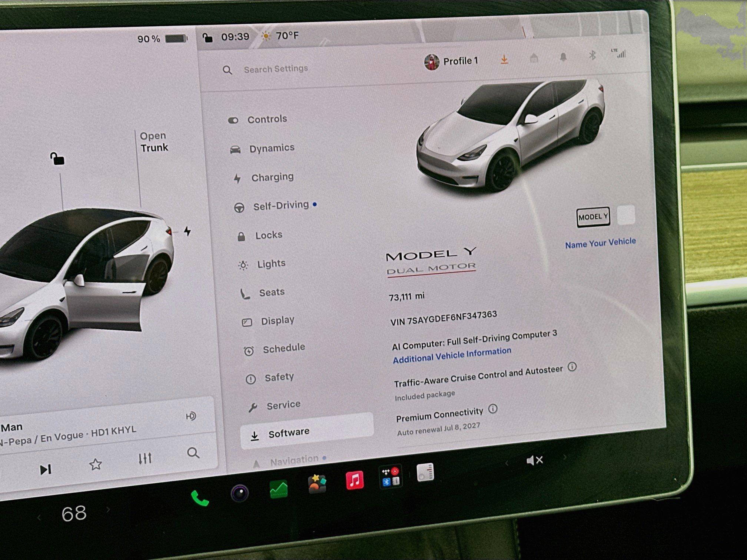
Task: Unmute the volume speaker icon
Action: 534,460
